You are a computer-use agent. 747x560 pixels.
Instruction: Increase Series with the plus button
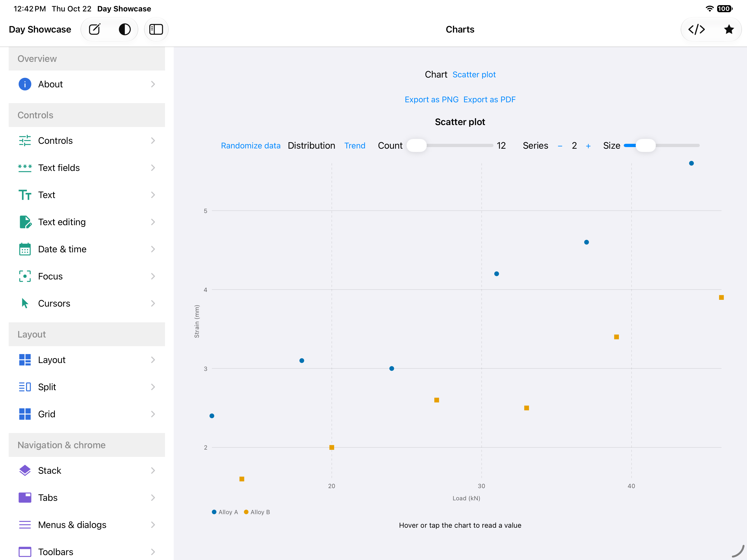pyautogui.click(x=588, y=146)
